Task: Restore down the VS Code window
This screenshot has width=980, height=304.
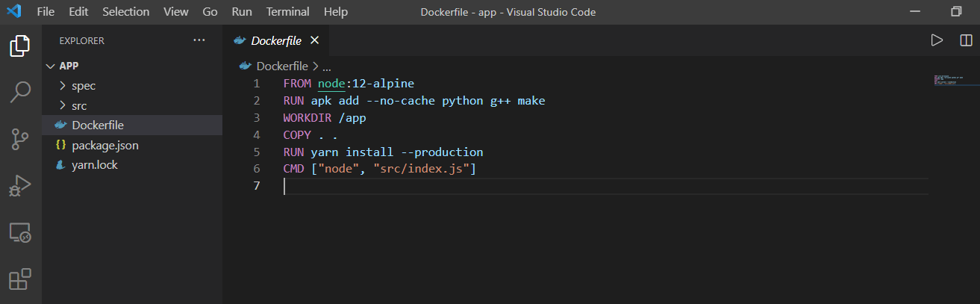Action: [956, 12]
